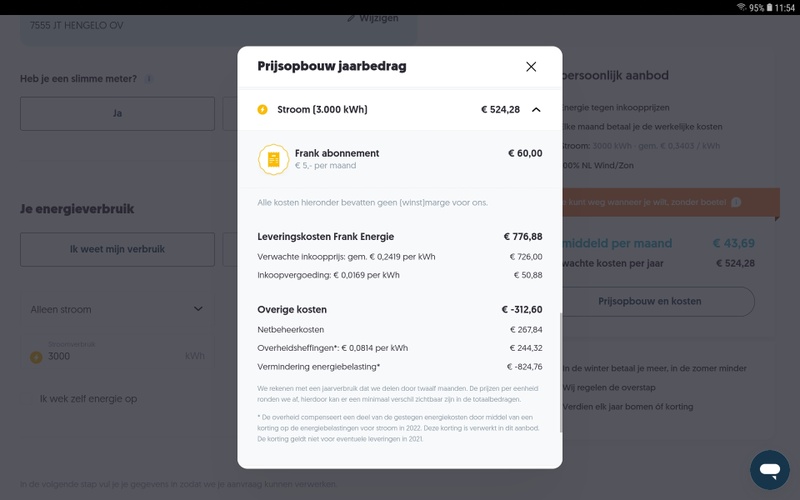The image size is (800, 500).
Task: Click the Stroomverbruik 3000 input field
Action: 117,352
